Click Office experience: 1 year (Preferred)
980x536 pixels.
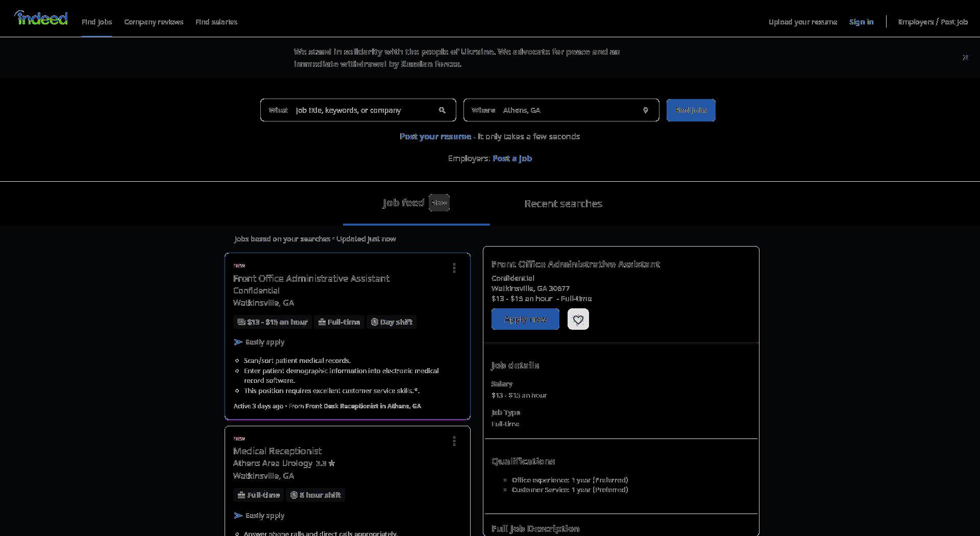click(x=570, y=480)
